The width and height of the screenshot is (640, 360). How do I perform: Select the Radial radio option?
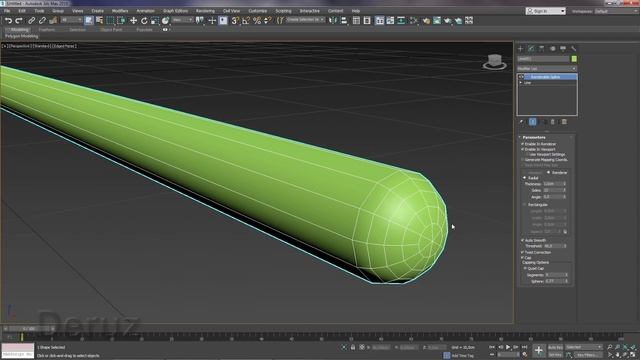pos(524,178)
